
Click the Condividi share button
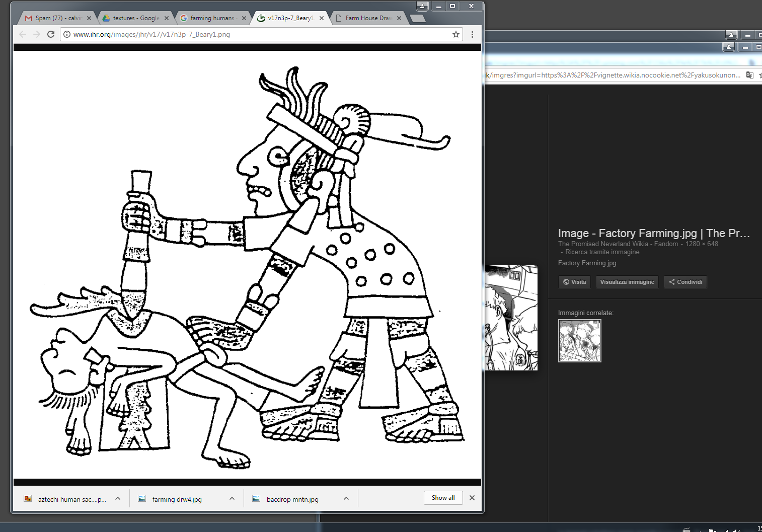(685, 282)
